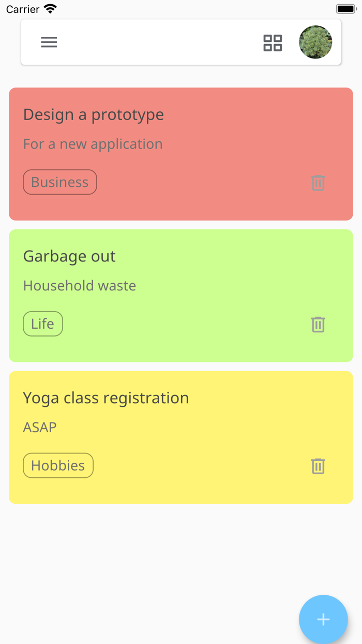Switch to grid view layout
The width and height of the screenshot is (362, 644).
pyautogui.click(x=272, y=43)
